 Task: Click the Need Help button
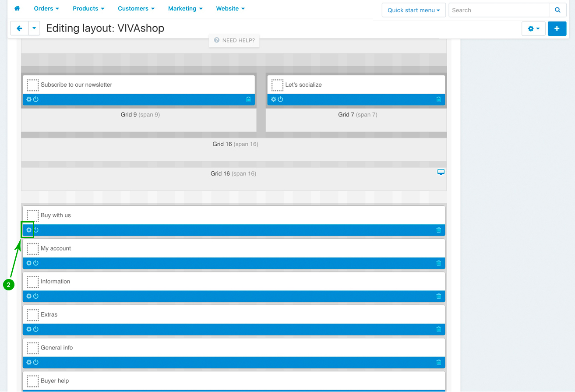point(234,40)
